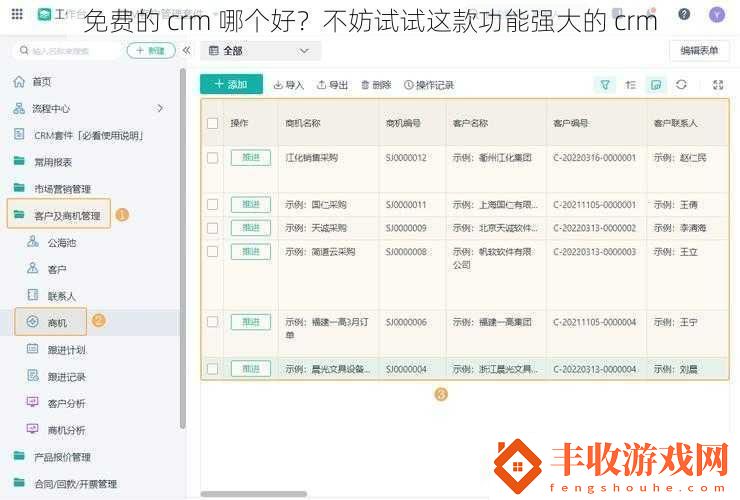The height and width of the screenshot is (500, 740).
Task: Click the 新建 button
Action: [x=151, y=51]
